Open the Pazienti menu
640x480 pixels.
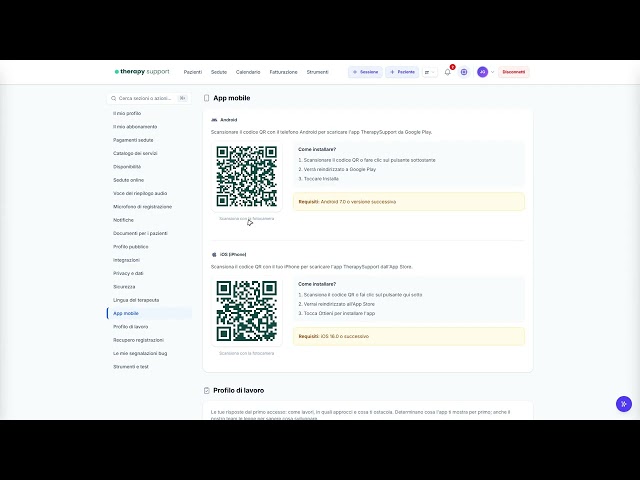point(193,72)
